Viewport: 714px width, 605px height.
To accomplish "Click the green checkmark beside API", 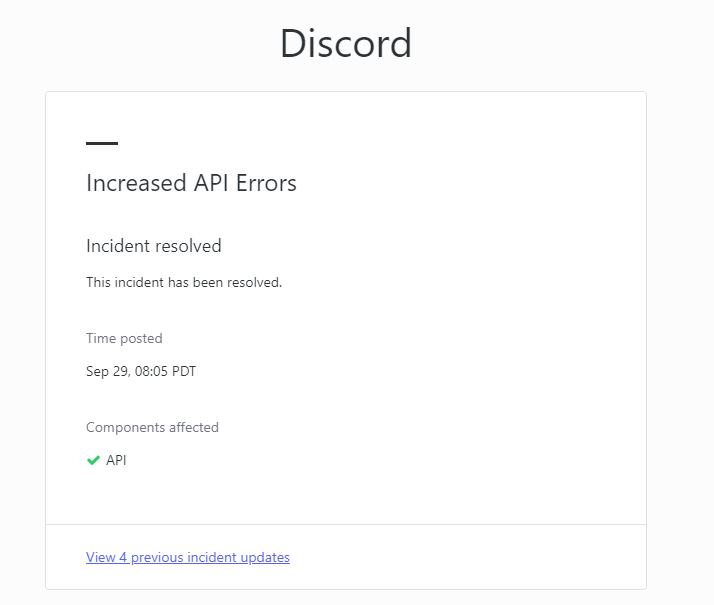I will [x=93, y=460].
